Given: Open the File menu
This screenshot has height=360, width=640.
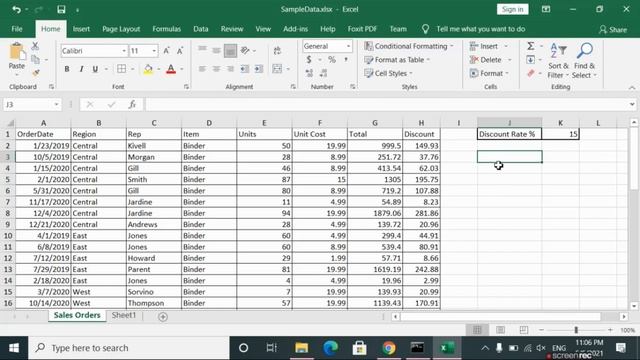Looking at the screenshot, I should pos(17,29).
